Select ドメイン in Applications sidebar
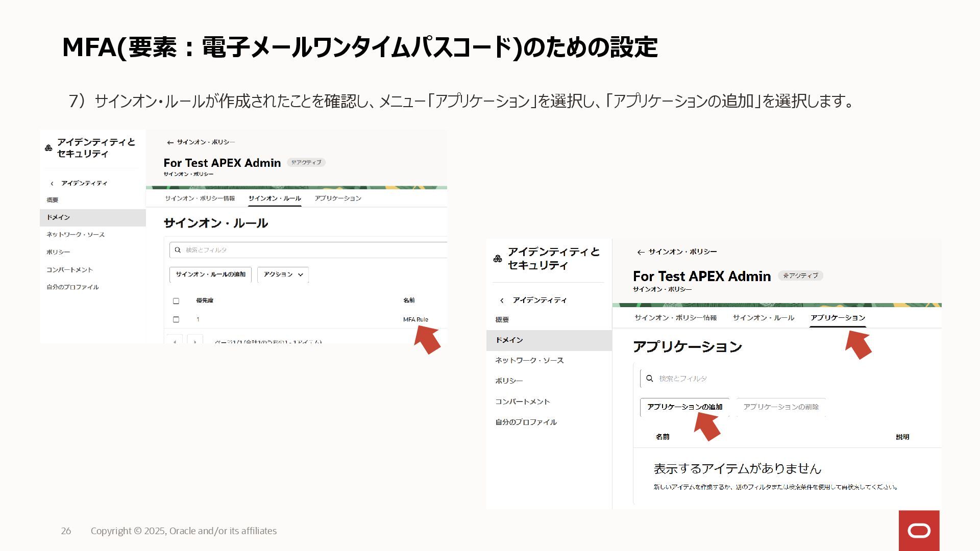The height and width of the screenshot is (551, 980). pos(549,340)
